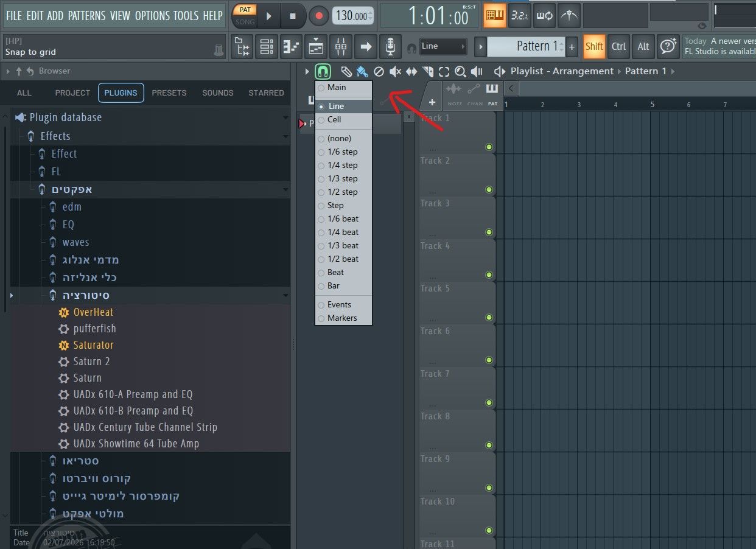Select the Mute tool speaker icon

tap(395, 72)
